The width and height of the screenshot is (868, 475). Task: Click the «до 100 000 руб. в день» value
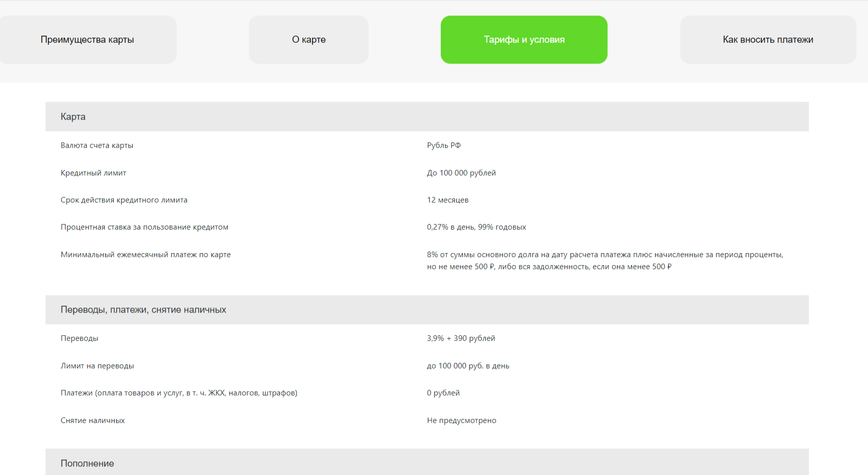[468, 366]
